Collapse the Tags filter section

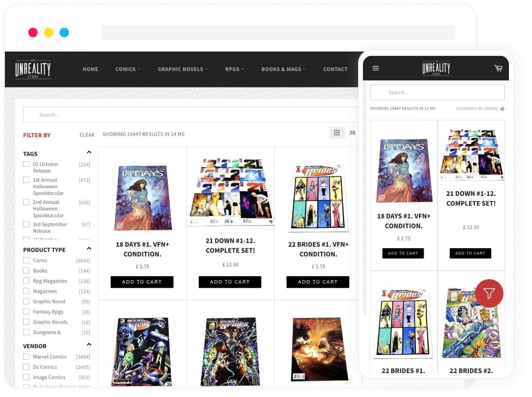pos(89,153)
